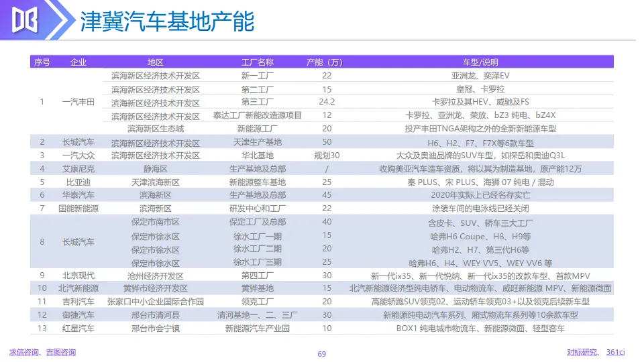Select the 华北基地 factory cell

pyautogui.click(x=257, y=156)
